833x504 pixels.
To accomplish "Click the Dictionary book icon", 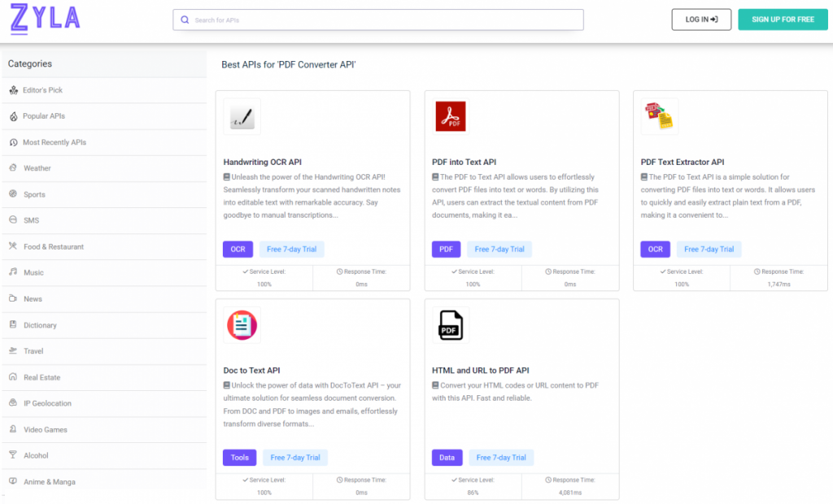I will point(13,324).
